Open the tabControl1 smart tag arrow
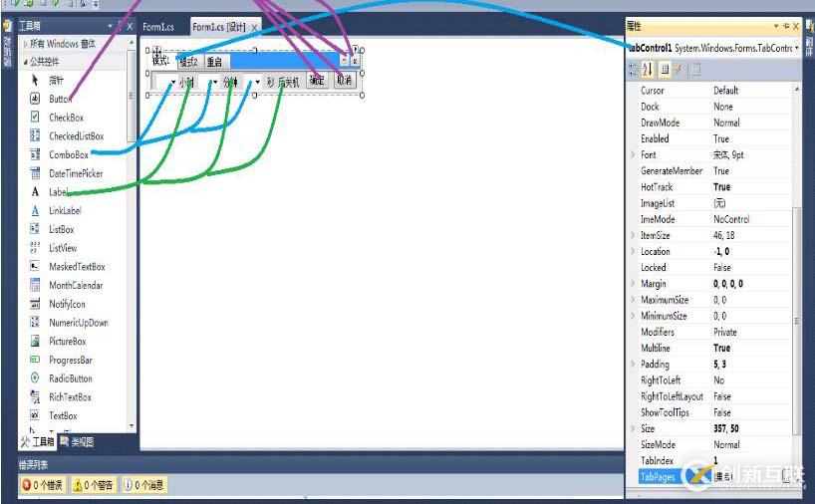The image size is (815, 504). (x=356, y=50)
